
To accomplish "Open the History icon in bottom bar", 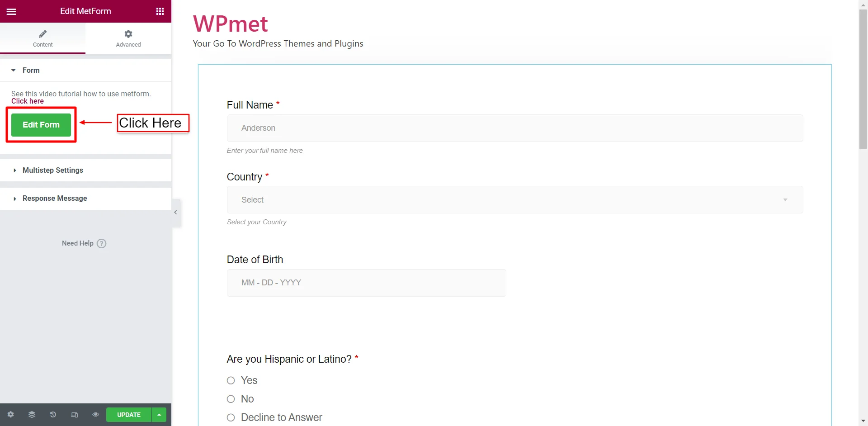I will click(53, 415).
